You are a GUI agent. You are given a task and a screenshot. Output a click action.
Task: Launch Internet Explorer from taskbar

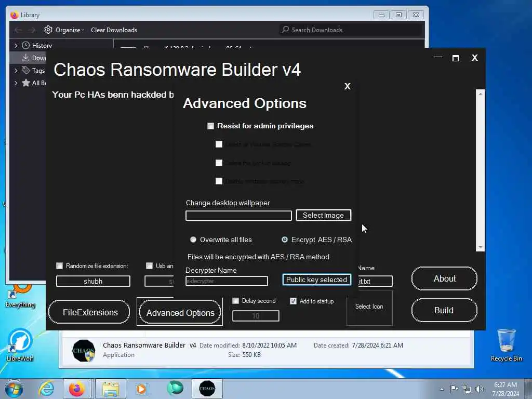click(x=46, y=389)
